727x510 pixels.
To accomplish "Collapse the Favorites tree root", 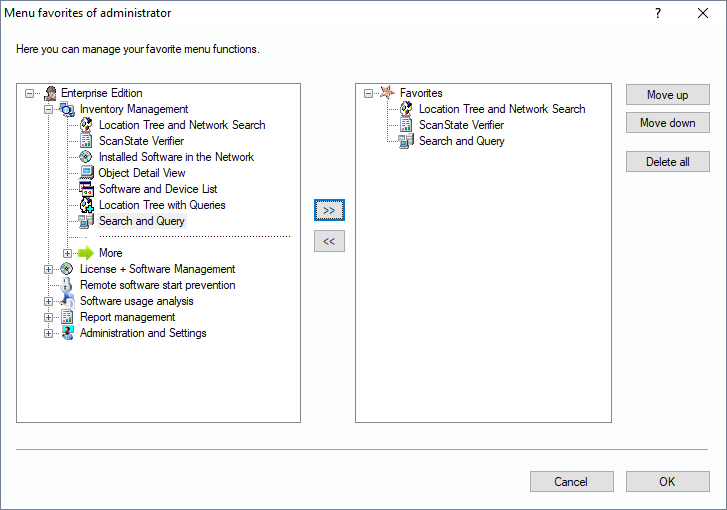I will 369,93.
